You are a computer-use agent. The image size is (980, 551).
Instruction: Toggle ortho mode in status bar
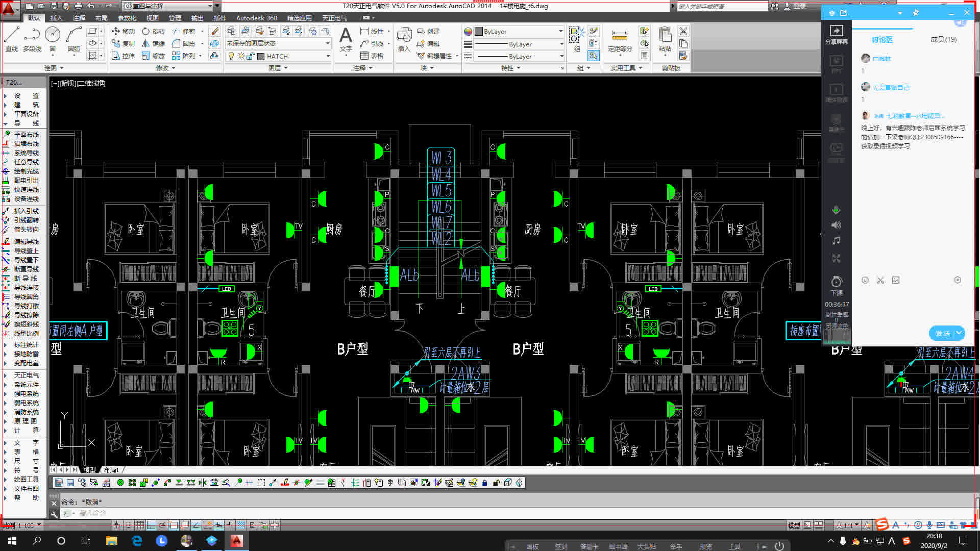pyautogui.click(x=152, y=525)
